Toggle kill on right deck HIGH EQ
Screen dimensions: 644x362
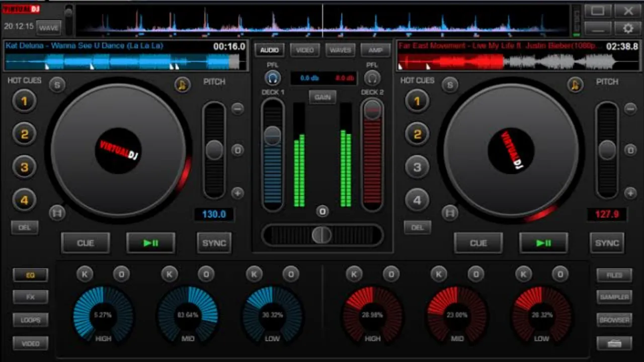[x=354, y=274]
